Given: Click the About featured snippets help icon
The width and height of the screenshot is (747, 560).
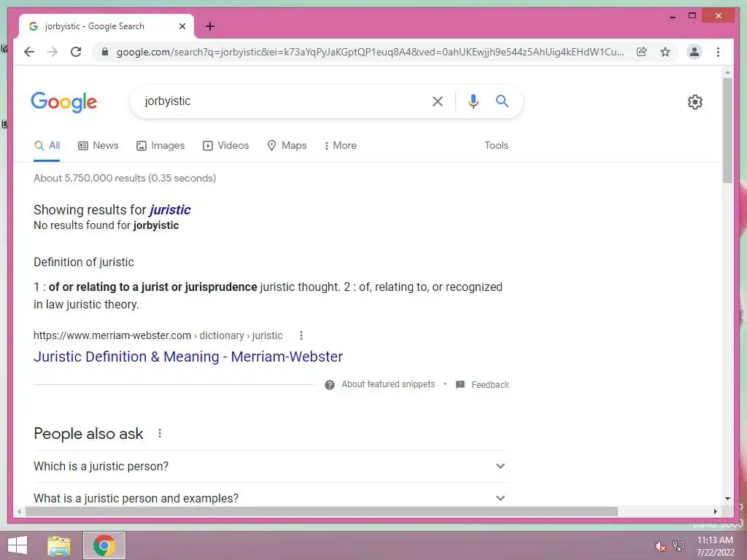Looking at the screenshot, I should tap(329, 385).
